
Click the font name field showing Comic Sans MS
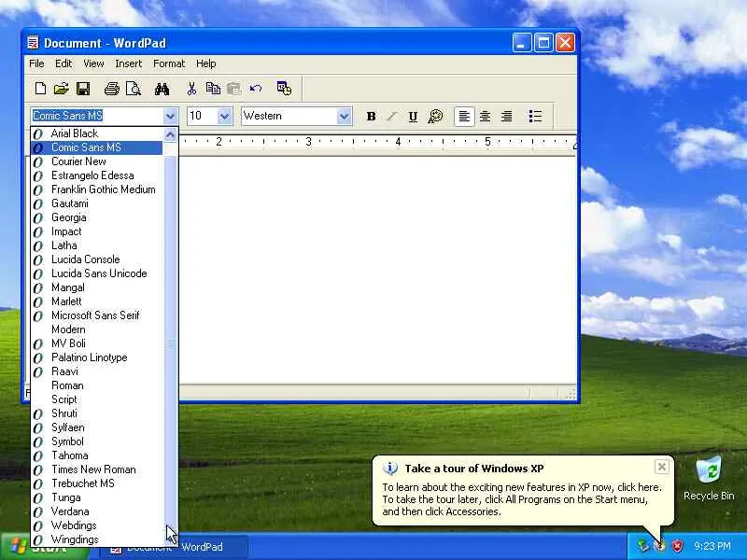pyautogui.click(x=97, y=116)
